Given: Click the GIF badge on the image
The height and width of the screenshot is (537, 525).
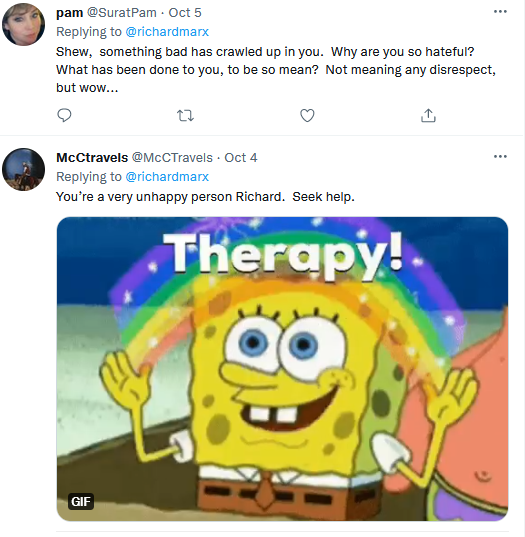Looking at the screenshot, I should (x=81, y=501).
